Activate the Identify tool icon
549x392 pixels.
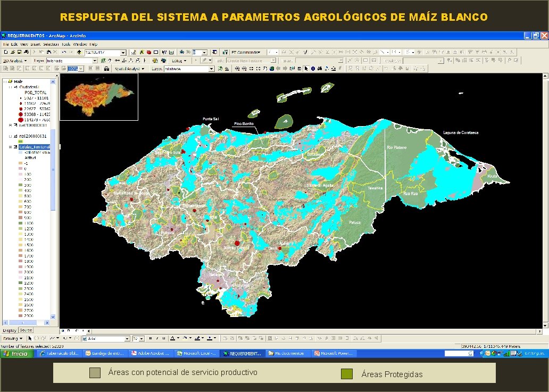[x=313, y=69]
